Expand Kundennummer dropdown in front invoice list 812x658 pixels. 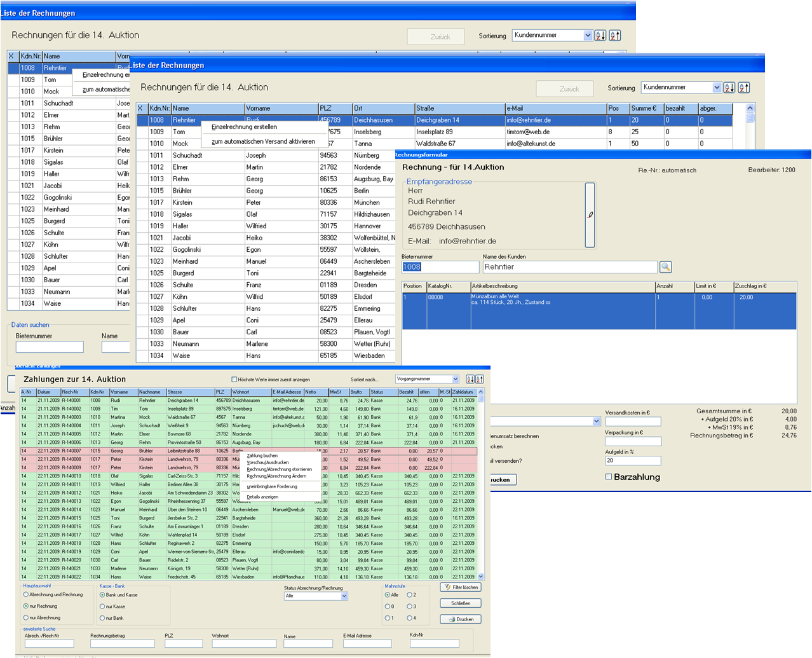(717, 88)
